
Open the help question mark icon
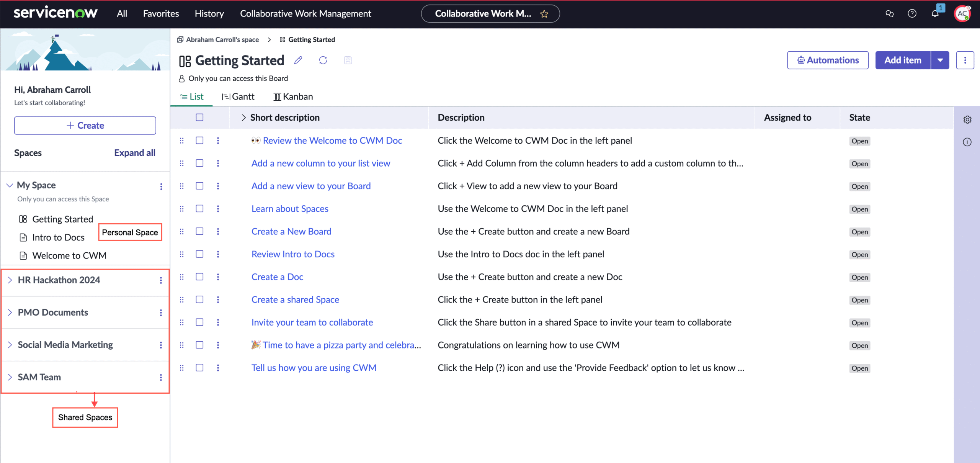912,14
